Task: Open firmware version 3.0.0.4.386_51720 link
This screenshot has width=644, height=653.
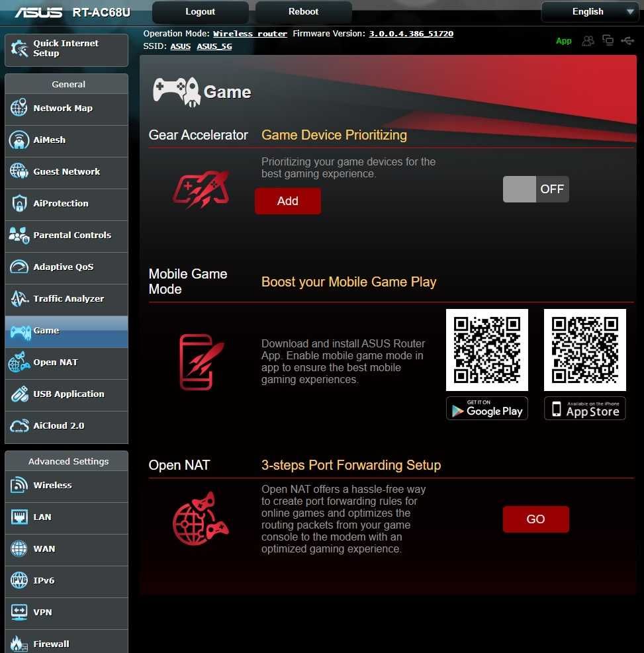Action: pos(411,34)
